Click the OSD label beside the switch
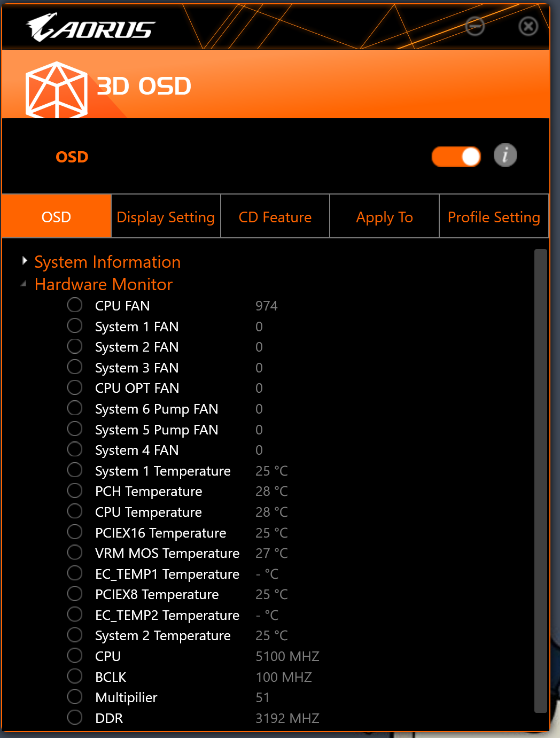Viewport: 560px width, 738px height. (72, 157)
